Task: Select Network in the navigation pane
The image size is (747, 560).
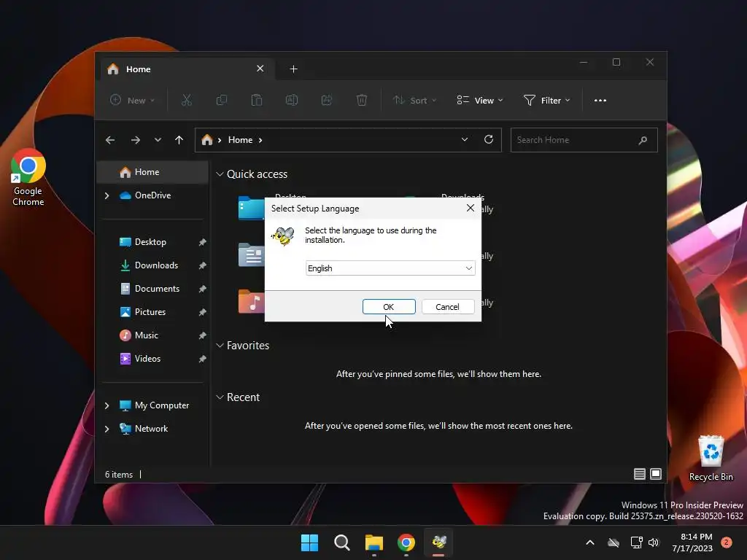Action: (152, 429)
